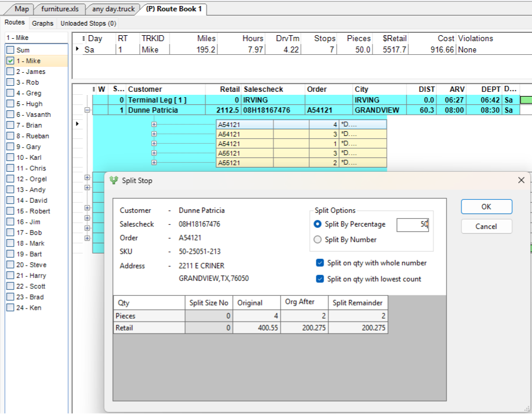Uncheck the 1 - Mike route checkbox
The image size is (532, 414).
[11, 61]
